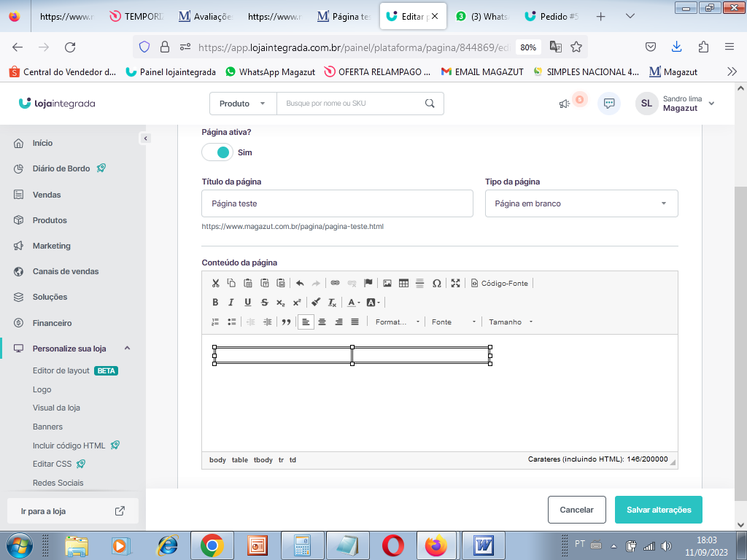Click the anchor flag icon
This screenshot has width=747, height=560.
pyautogui.click(x=368, y=283)
